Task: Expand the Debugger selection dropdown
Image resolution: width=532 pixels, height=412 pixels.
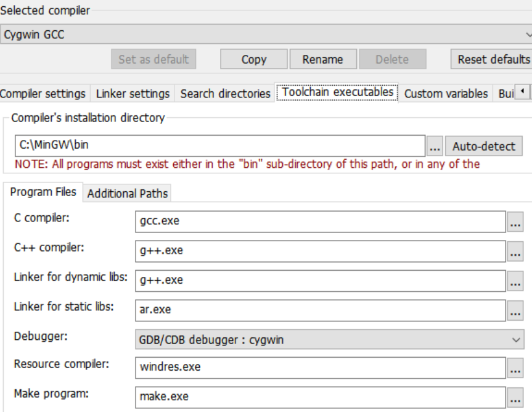Action: (x=329, y=339)
